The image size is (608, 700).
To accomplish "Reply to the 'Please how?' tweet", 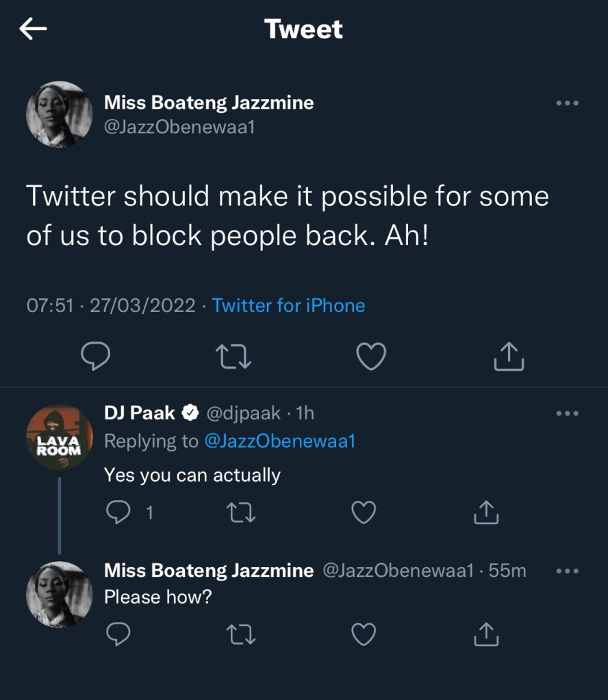I will pos(119,634).
